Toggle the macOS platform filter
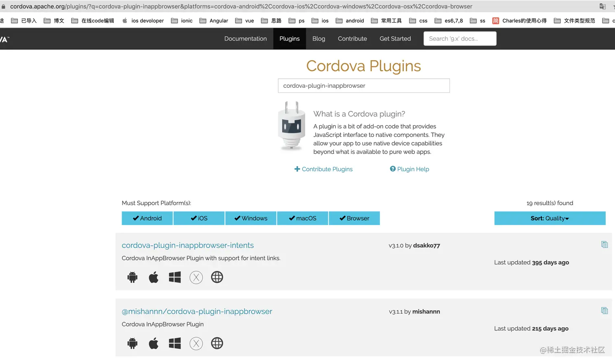This screenshot has width=615, height=364. [303, 218]
